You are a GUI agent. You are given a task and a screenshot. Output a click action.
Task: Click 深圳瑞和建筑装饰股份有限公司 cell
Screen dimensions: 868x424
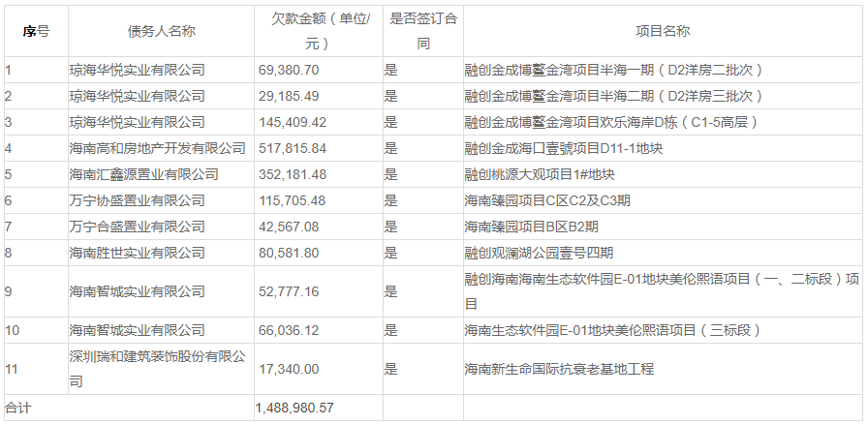tap(161, 369)
